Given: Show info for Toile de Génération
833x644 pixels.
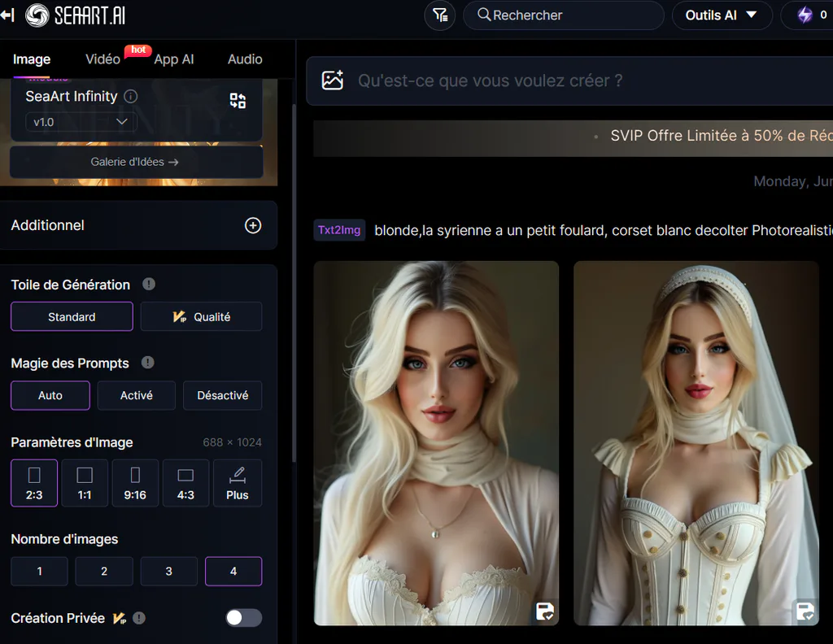Looking at the screenshot, I should point(149,284).
